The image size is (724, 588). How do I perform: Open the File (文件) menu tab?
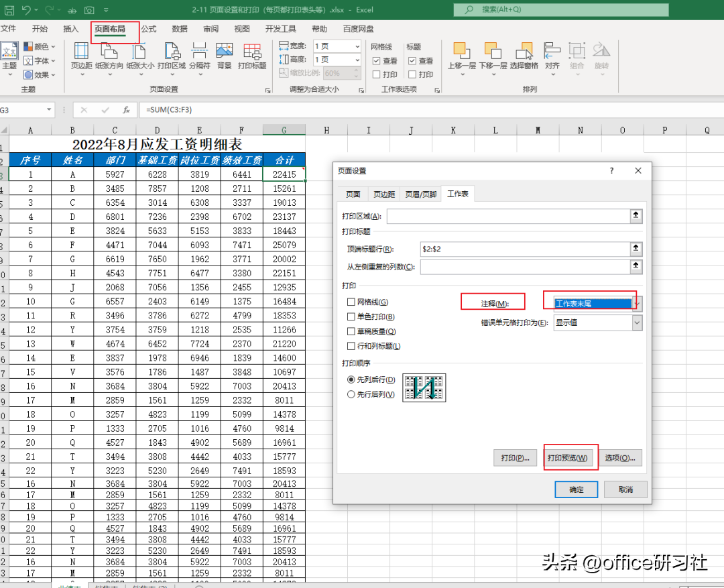point(8,29)
